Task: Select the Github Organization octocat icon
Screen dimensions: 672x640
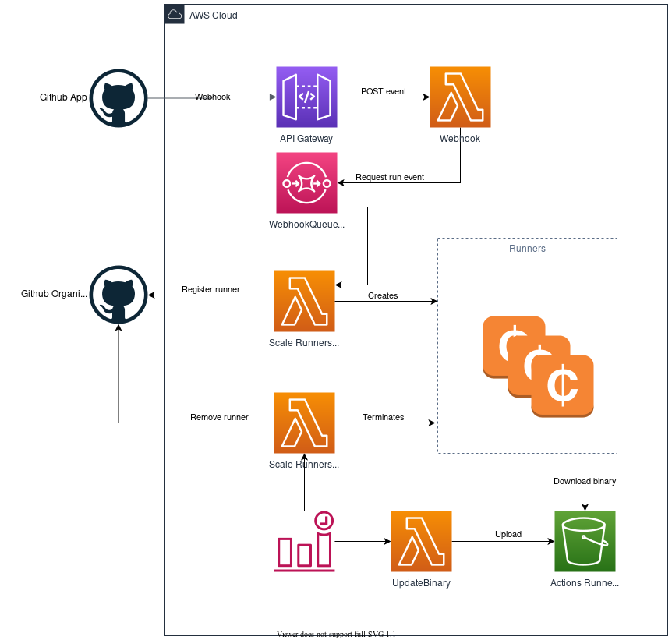Action: [x=118, y=295]
